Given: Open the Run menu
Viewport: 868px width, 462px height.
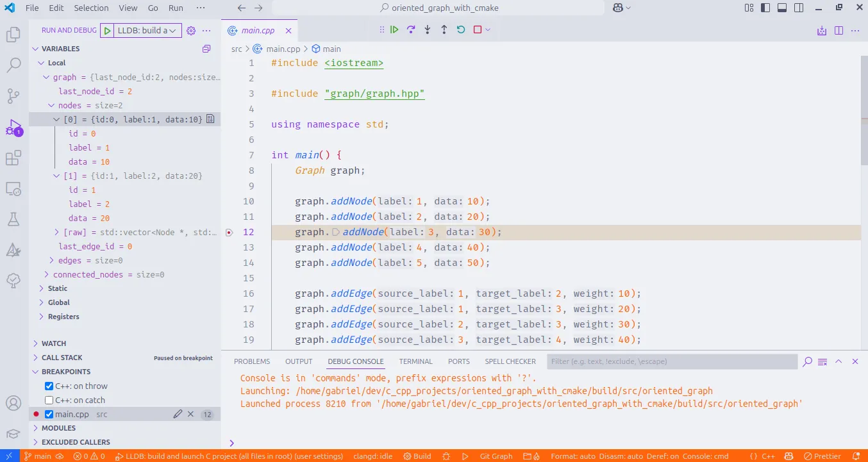Looking at the screenshot, I should pyautogui.click(x=176, y=8).
